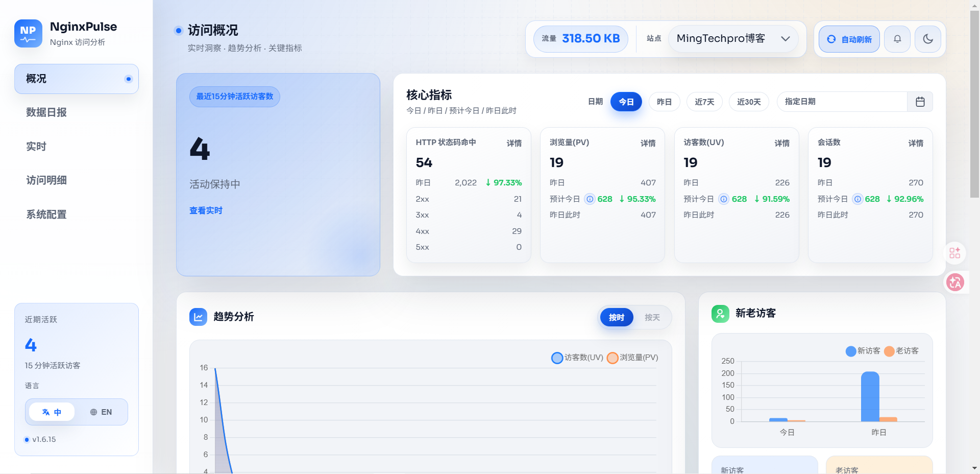
Task: Click the NginxPulse NP logo icon
Action: point(28,34)
